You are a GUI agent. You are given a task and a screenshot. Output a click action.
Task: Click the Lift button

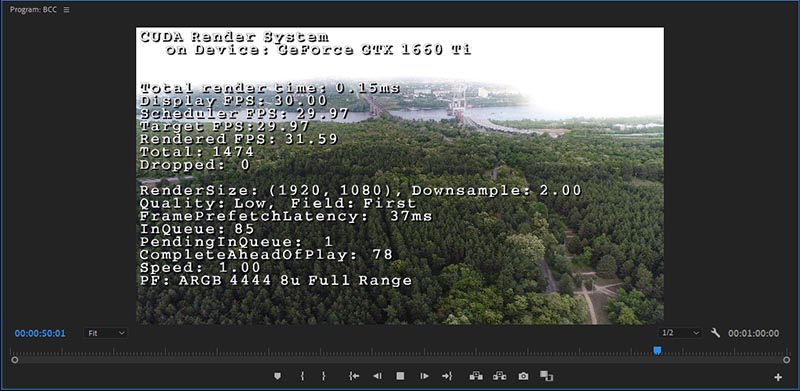tap(476, 376)
